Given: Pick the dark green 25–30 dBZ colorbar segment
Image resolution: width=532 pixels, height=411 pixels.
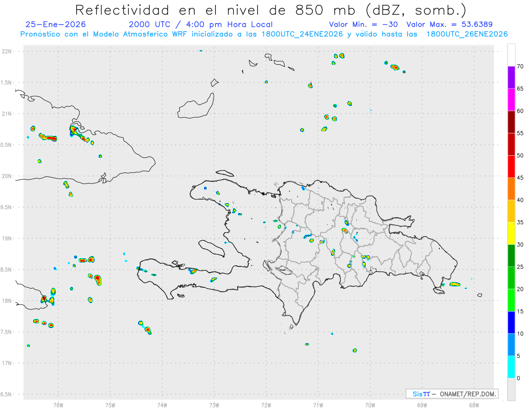Looking at the screenshot, I should coord(511,256).
